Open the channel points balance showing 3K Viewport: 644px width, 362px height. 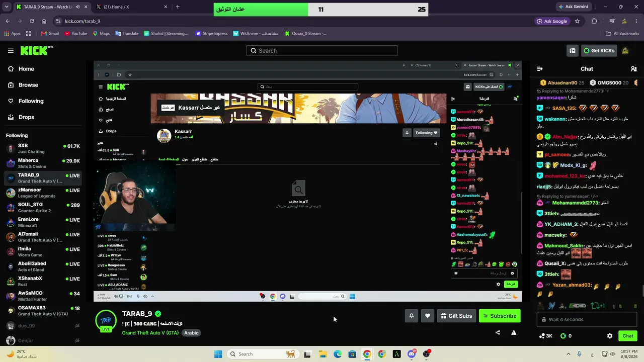pos(545,336)
